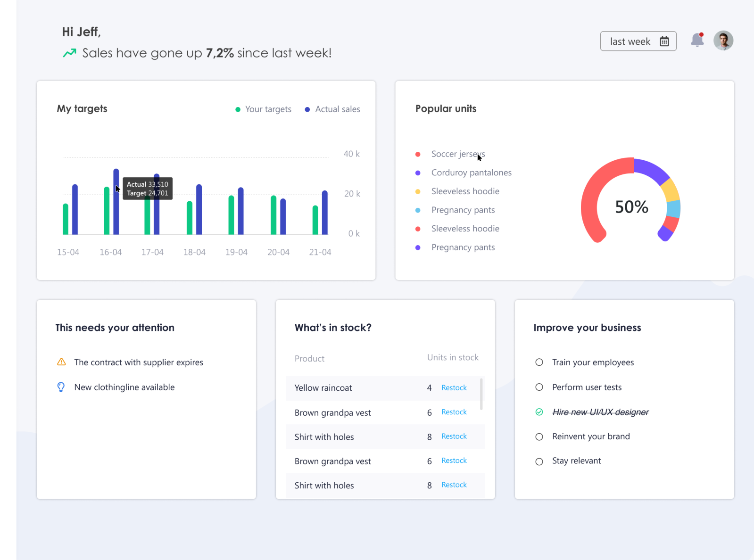
Task: Toggle 'Actual sales' legend item
Action: click(x=332, y=109)
